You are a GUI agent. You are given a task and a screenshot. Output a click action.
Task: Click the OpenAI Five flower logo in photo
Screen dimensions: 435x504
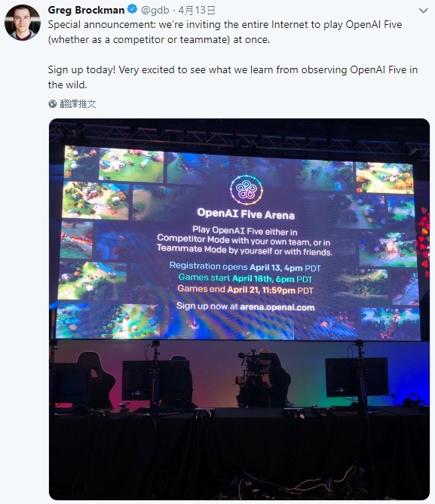tap(247, 190)
